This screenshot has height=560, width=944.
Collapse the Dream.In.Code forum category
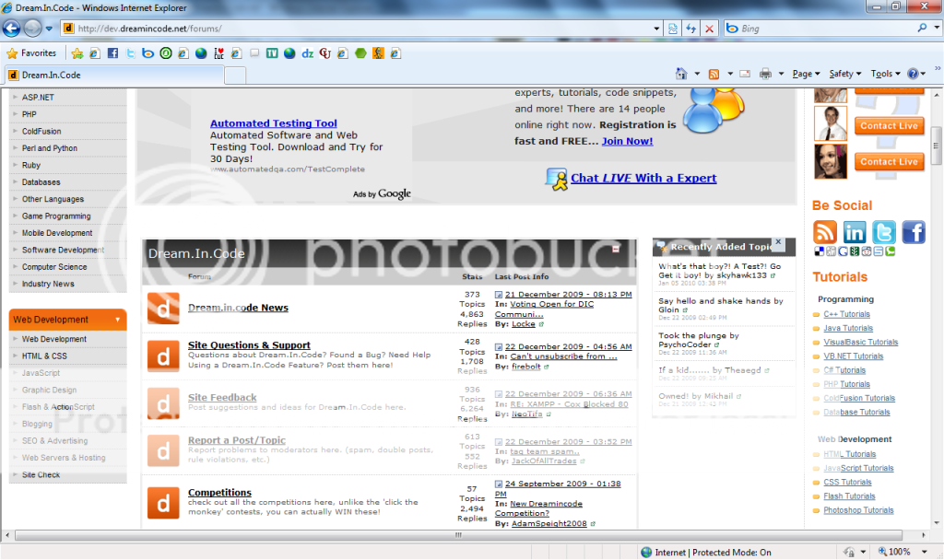point(616,249)
